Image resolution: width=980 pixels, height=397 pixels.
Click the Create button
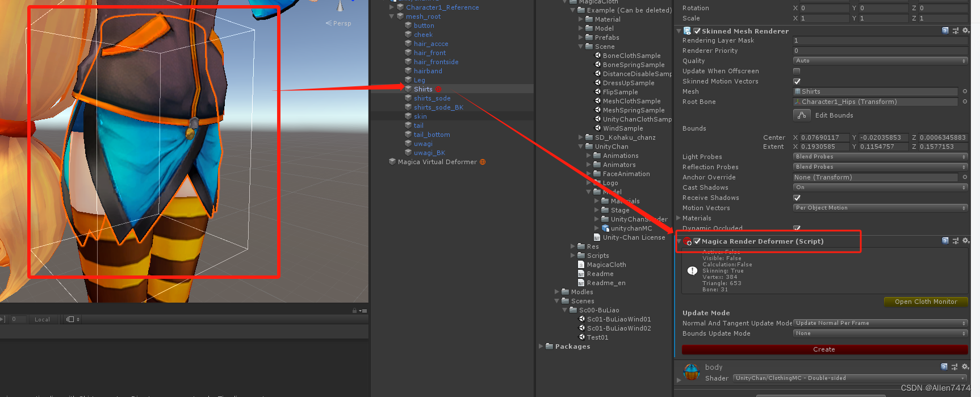pyautogui.click(x=824, y=349)
